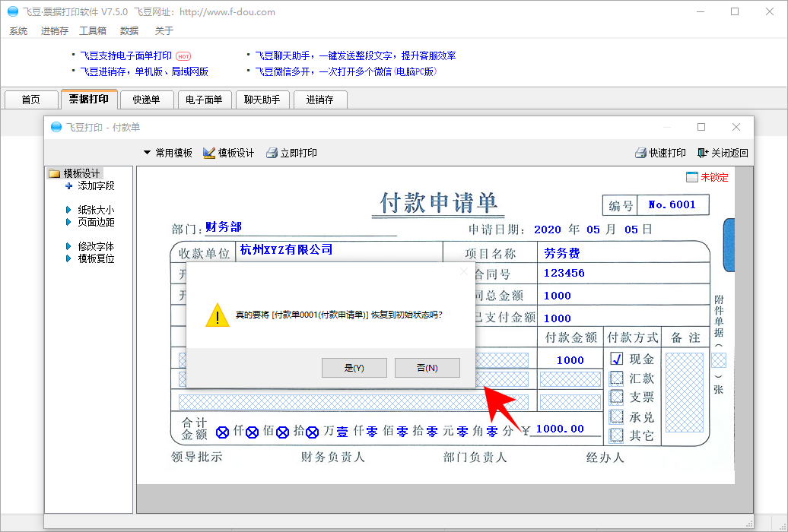Click the year value 2020 in 申请日期
Image resolution: width=788 pixels, height=532 pixels.
click(x=548, y=230)
